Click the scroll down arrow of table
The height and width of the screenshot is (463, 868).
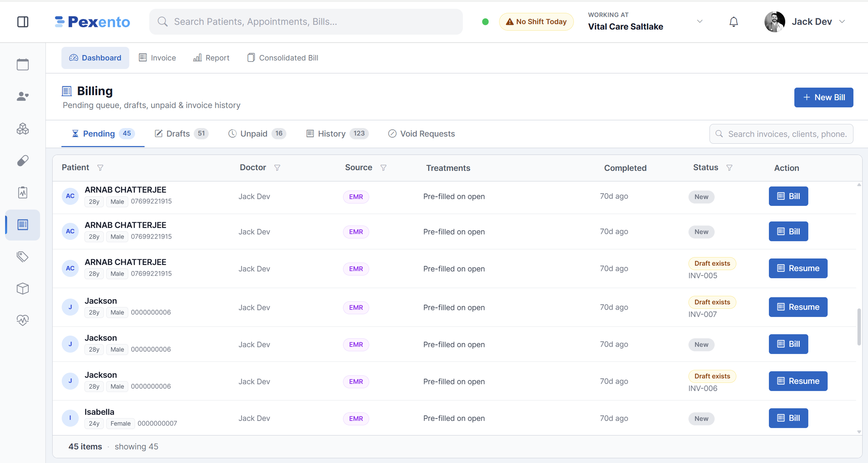point(859,432)
